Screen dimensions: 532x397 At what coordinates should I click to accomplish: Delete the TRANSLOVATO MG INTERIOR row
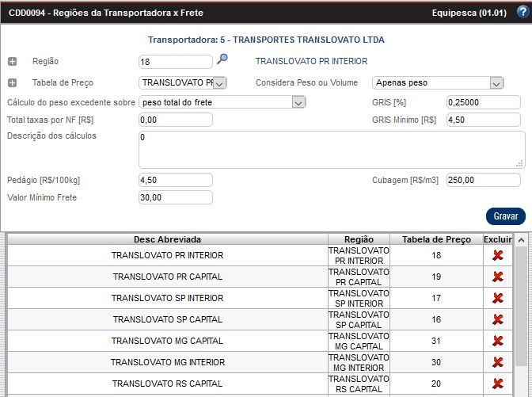point(497,362)
